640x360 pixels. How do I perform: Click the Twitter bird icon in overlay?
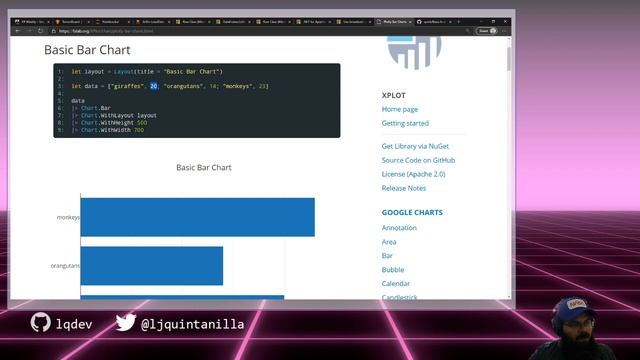(x=126, y=322)
